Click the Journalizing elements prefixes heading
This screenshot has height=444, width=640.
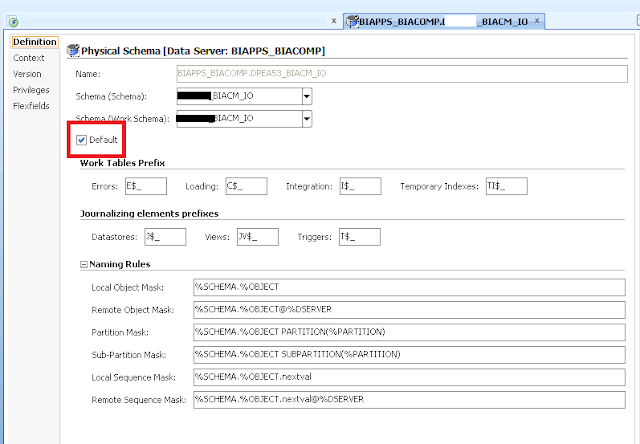point(149,214)
